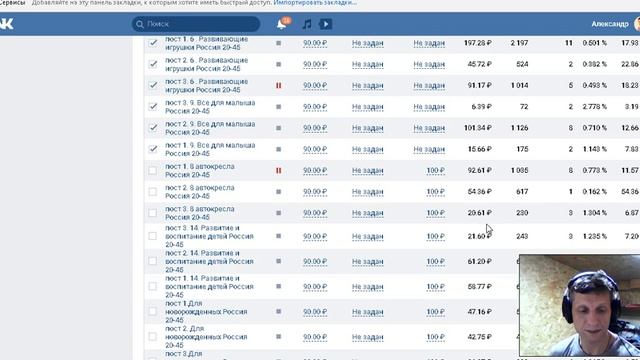Image resolution: width=640 pixels, height=360 pixels.
Task: Uncheck the 'пост 1. 6. Развивающие игрушки' checkbox
Action: click(x=153, y=42)
